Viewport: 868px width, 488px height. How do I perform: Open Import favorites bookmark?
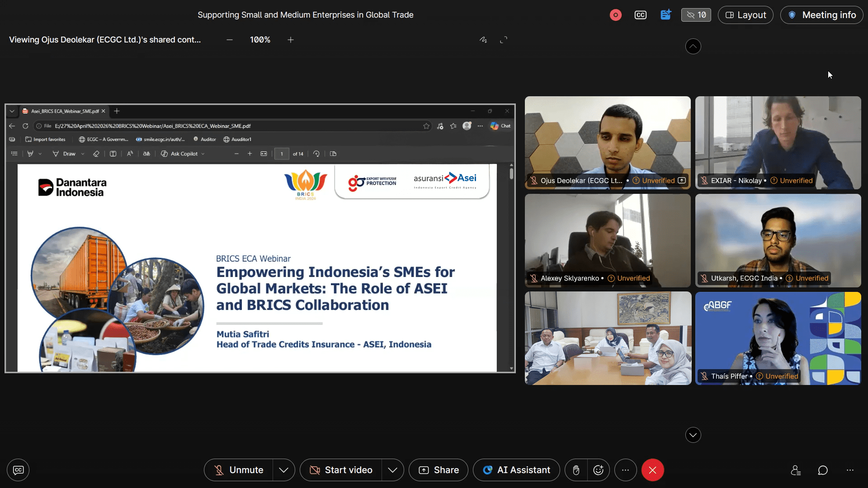point(45,139)
